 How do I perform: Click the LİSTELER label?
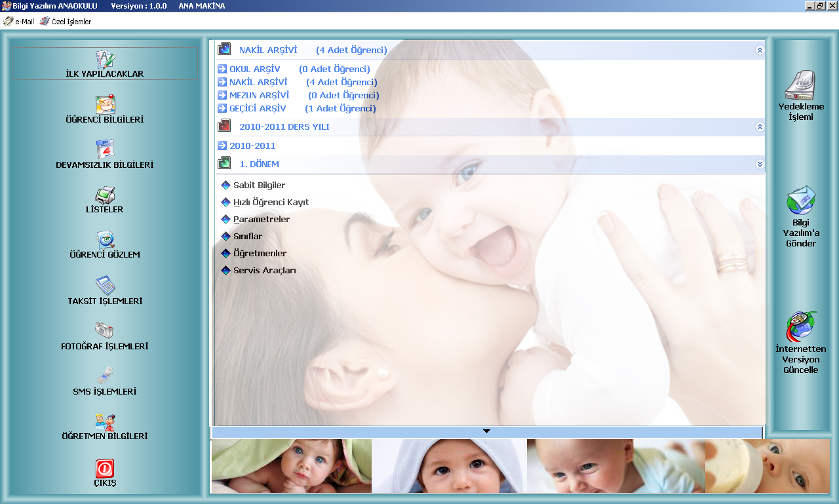point(105,210)
